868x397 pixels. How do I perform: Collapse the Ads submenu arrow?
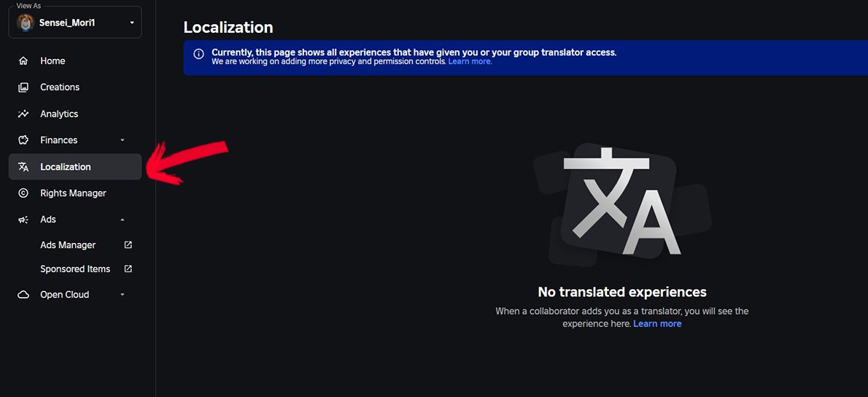[x=123, y=220]
